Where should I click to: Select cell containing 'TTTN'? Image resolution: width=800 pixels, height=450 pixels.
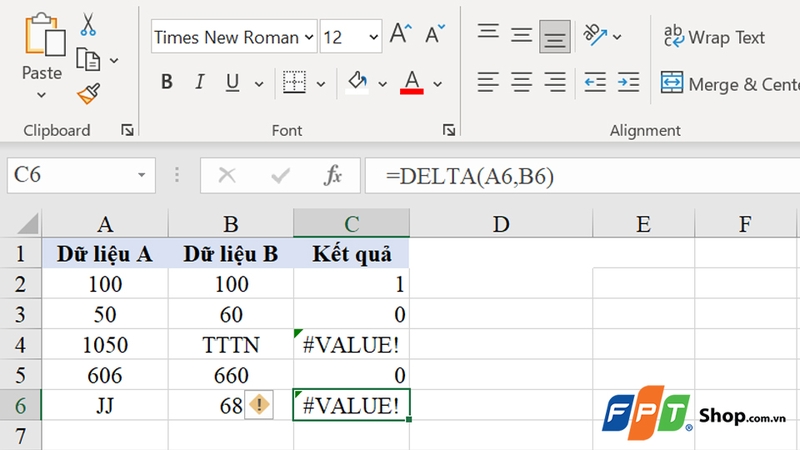tap(231, 344)
